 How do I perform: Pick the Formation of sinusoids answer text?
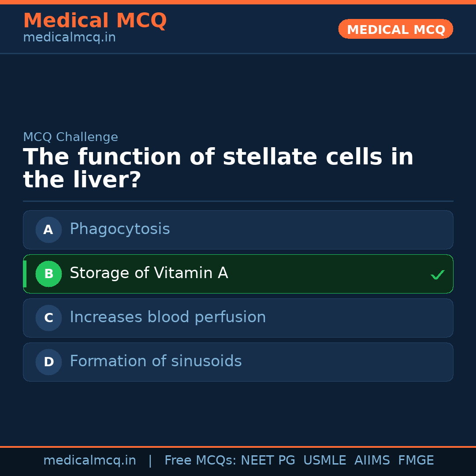(156, 361)
